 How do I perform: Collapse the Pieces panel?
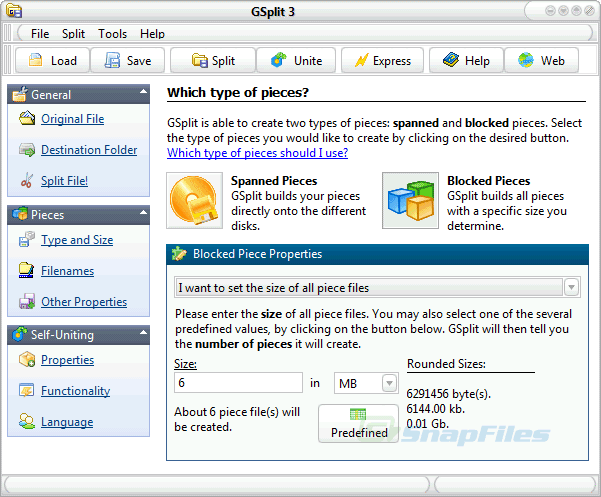coord(143,212)
